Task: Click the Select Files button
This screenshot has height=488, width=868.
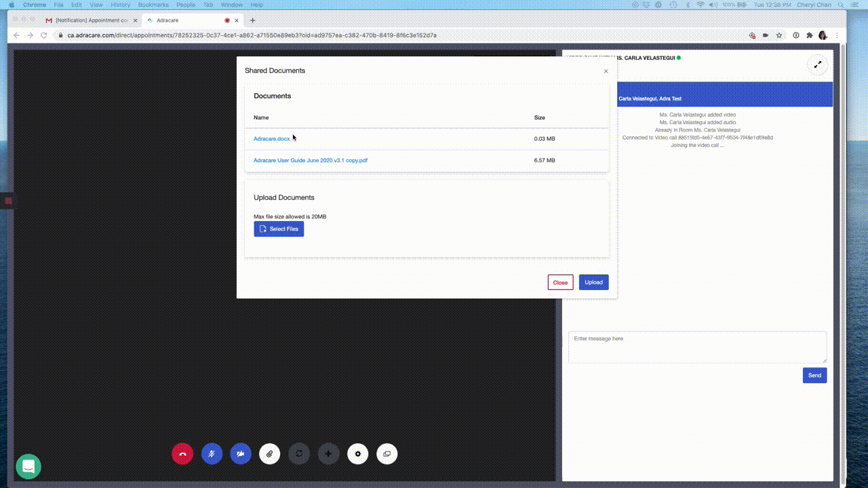Action: (x=279, y=229)
